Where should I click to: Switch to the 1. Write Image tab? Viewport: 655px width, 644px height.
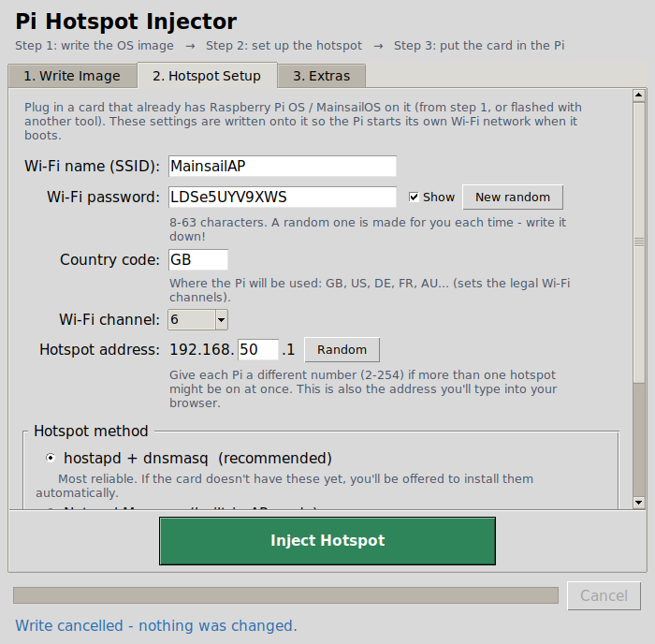click(72, 76)
